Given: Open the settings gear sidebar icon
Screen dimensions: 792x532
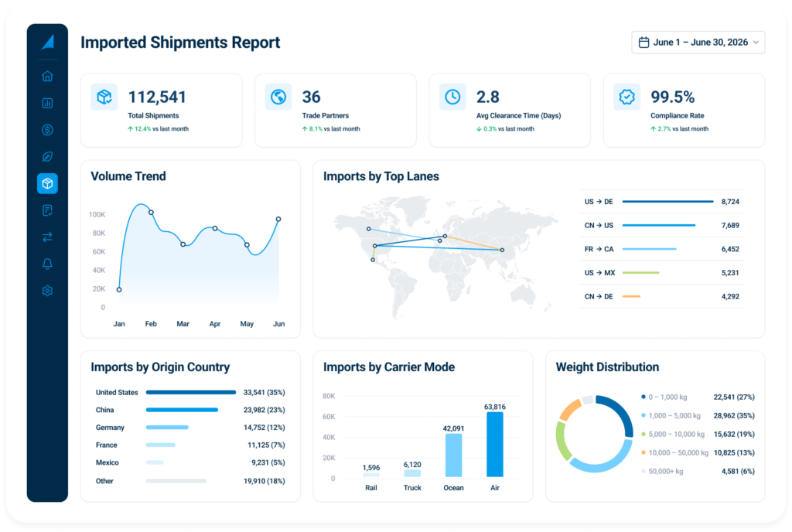Looking at the screenshot, I should tap(47, 291).
